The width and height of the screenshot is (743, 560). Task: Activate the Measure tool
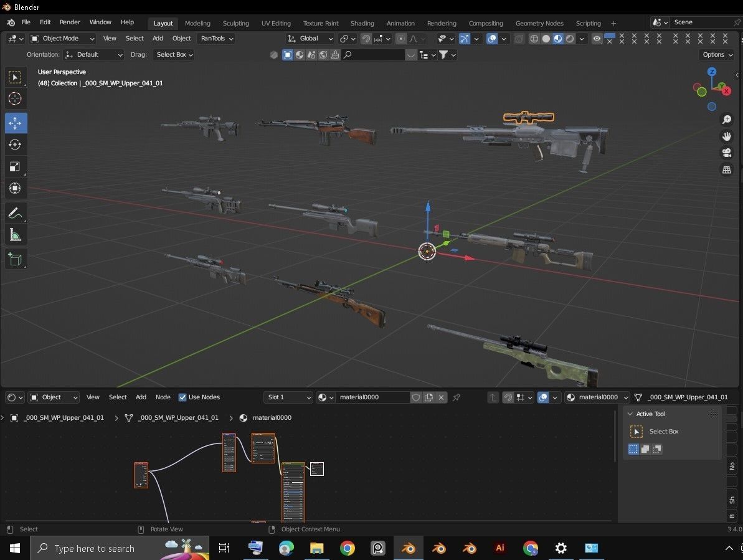pos(16,235)
